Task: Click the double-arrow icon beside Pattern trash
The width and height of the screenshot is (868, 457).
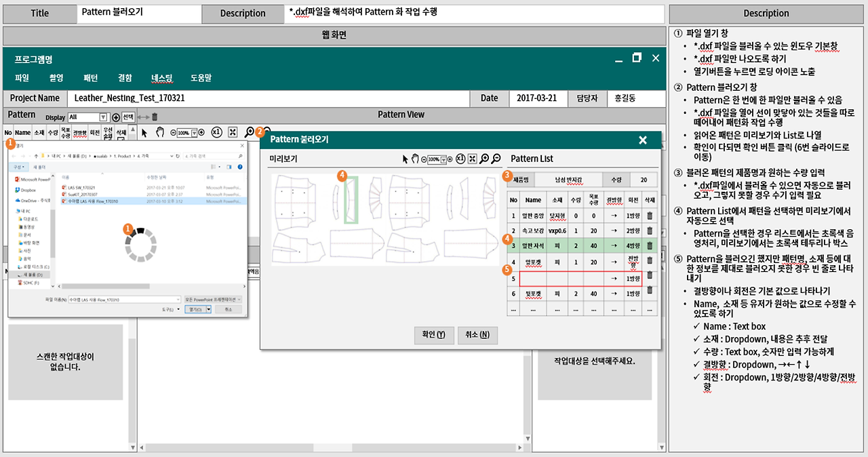Action: coord(143,117)
